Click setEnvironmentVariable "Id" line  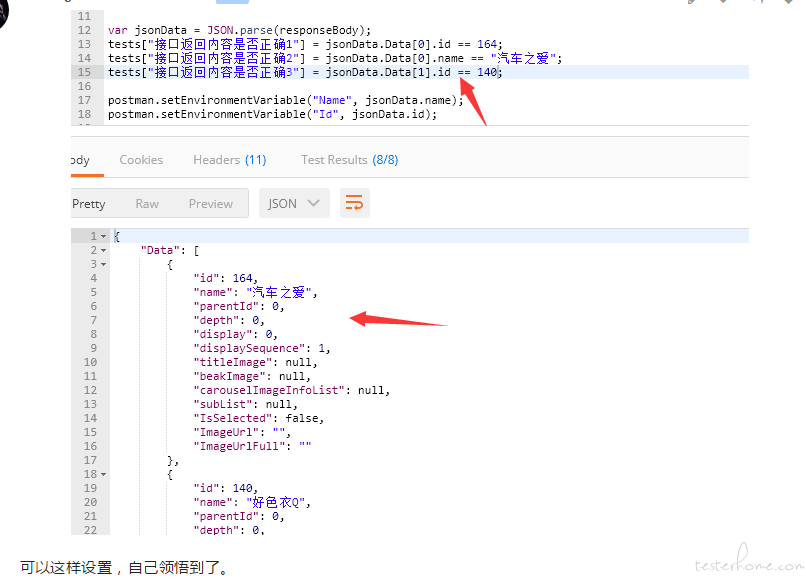[272, 114]
